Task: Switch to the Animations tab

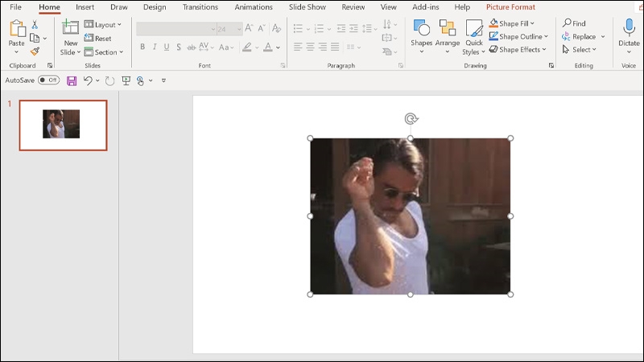Action: click(254, 7)
